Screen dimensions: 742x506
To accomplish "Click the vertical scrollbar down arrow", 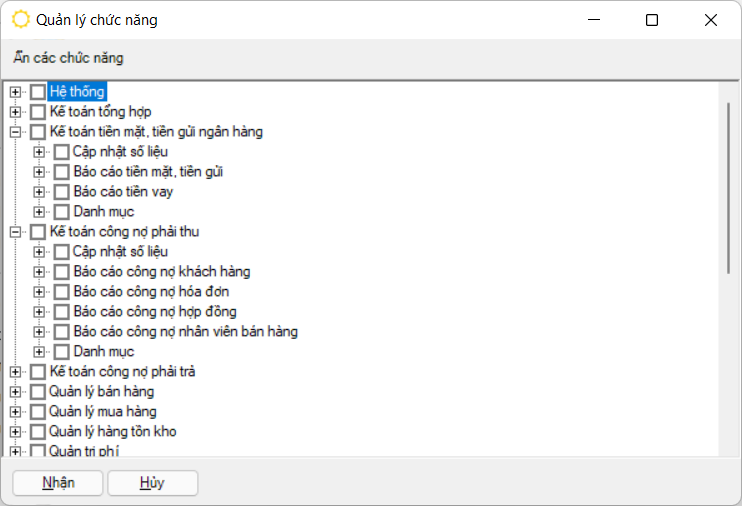I will (728, 448).
